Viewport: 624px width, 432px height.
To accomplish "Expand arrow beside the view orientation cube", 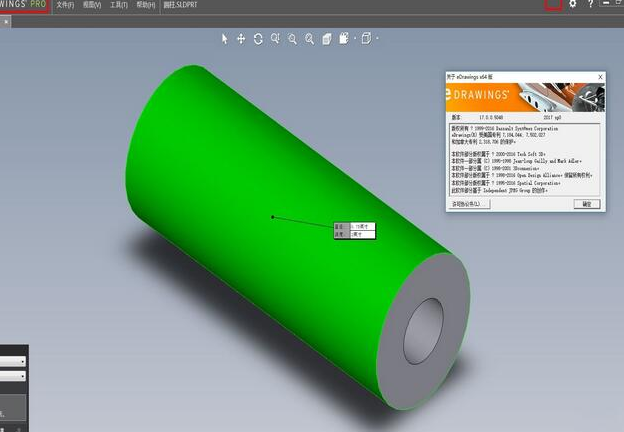I will tap(377, 39).
